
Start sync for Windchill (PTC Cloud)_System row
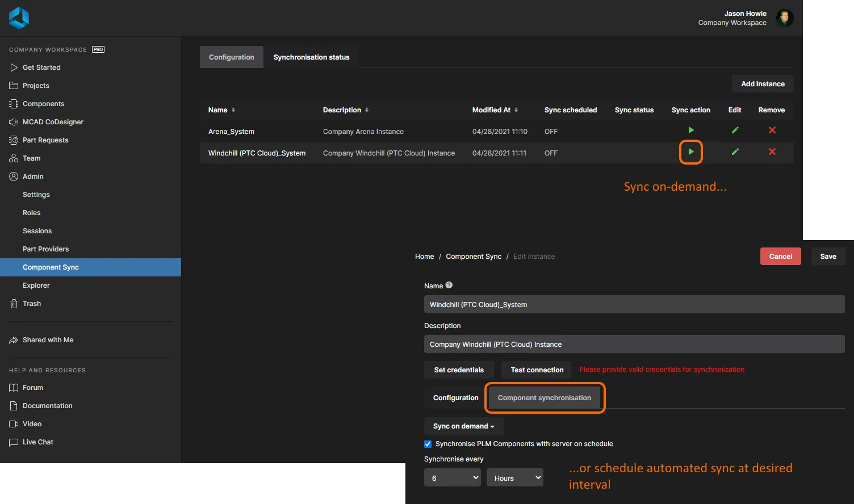(690, 152)
